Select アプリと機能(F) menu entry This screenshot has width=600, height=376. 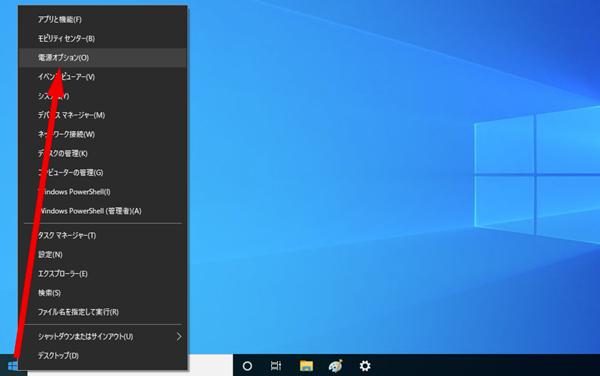tap(103, 20)
